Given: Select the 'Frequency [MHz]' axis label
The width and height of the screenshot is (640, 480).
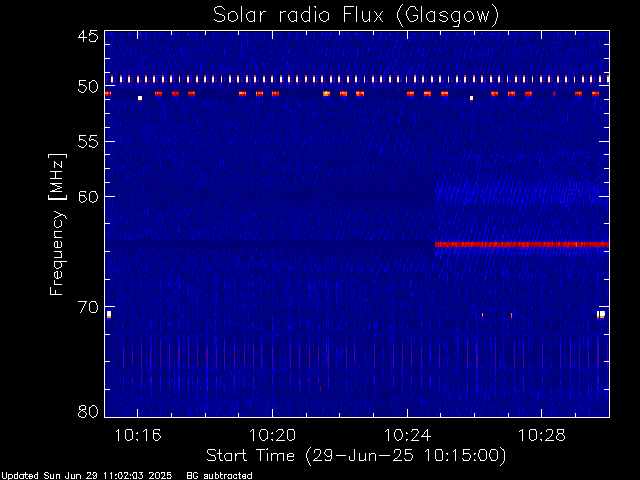Looking at the screenshot, I should [57, 224].
